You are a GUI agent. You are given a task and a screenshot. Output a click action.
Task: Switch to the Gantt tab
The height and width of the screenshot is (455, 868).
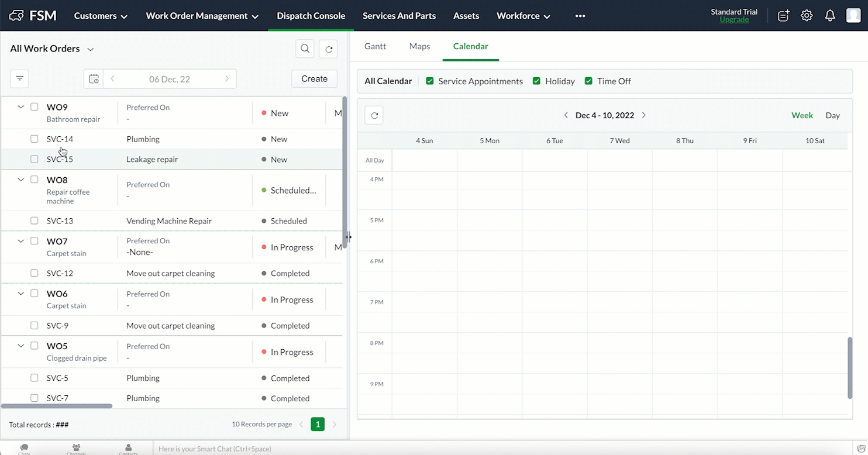(x=375, y=46)
